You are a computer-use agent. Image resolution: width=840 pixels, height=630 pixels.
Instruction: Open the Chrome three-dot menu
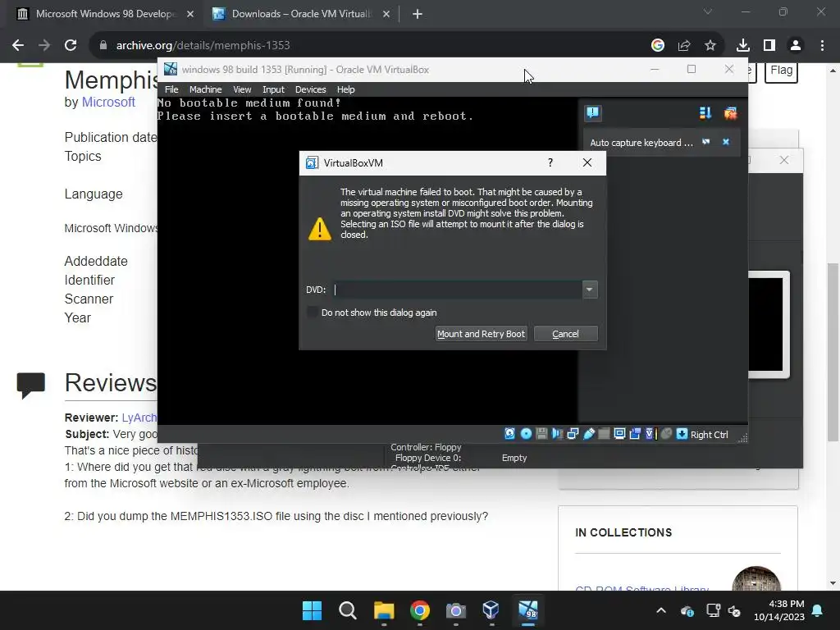coord(822,46)
